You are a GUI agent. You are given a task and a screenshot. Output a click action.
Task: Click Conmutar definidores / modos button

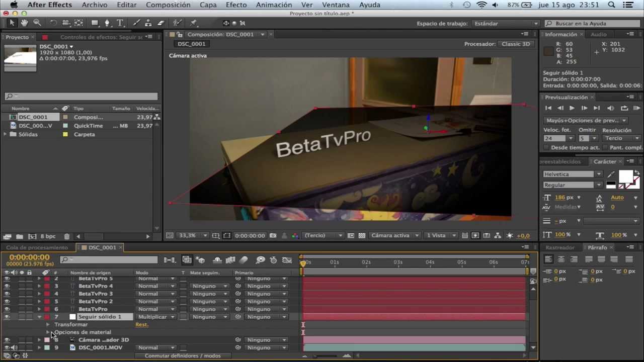click(183, 356)
